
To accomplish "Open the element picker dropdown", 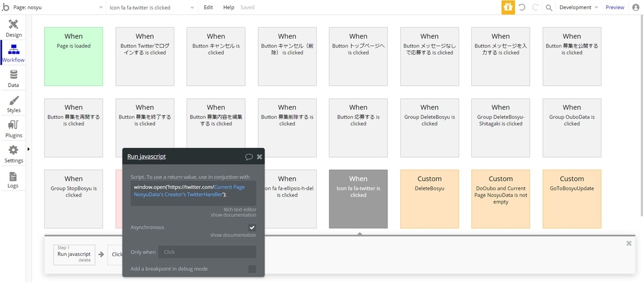I will tap(152, 8).
